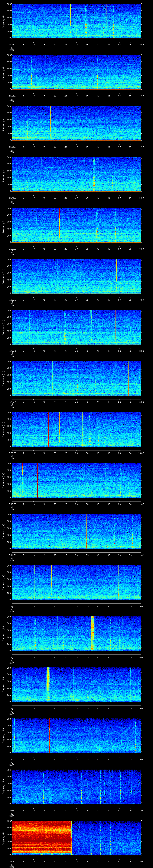Click the 15:09:00 time axis label
The image size is (153, 868).
[x=12, y=453]
